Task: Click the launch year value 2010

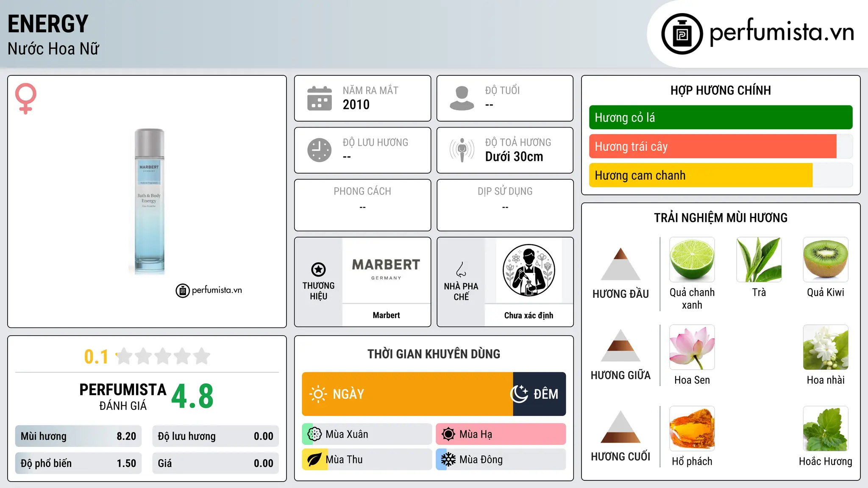Action: [356, 105]
